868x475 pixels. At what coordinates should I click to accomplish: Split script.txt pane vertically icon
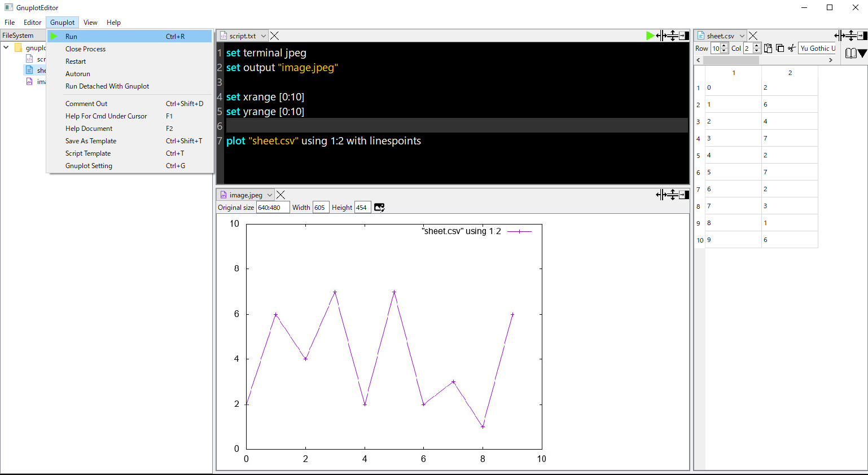pos(673,36)
